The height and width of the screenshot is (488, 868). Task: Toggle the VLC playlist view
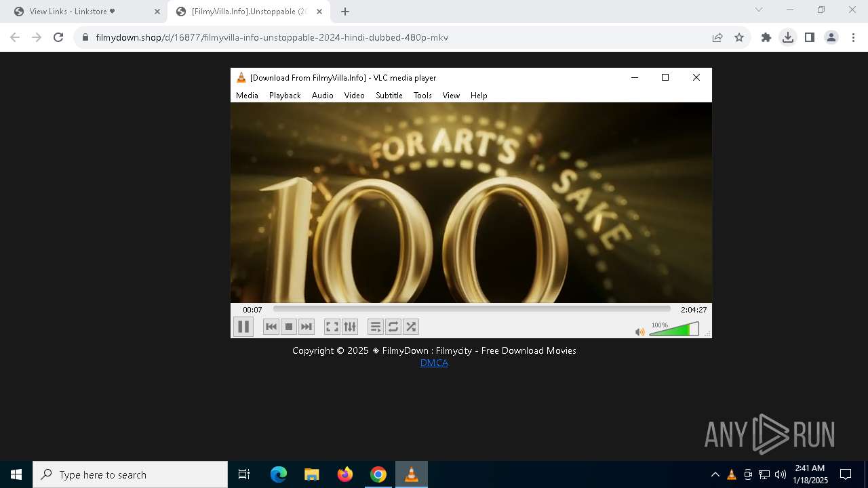pos(376,327)
